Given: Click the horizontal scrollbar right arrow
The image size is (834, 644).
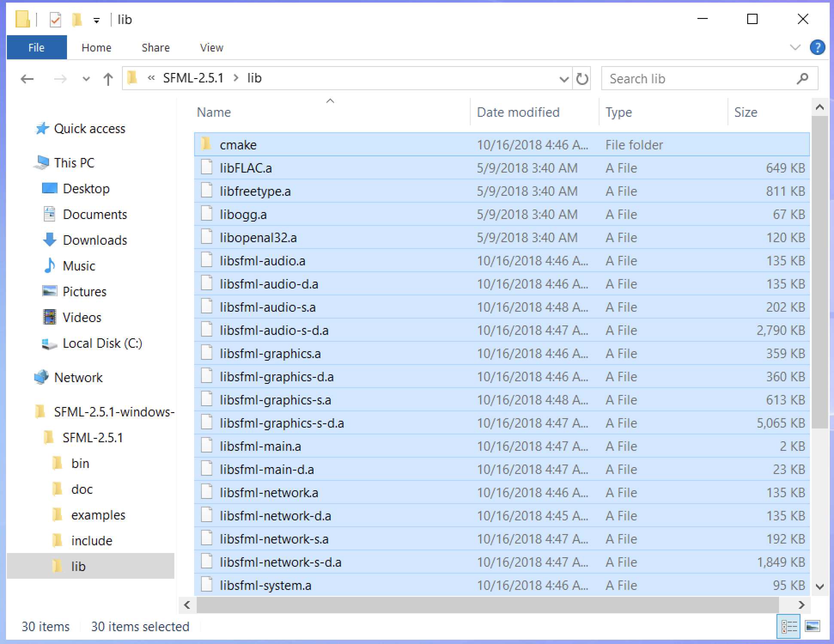Looking at the screenshot, I should [x=801, y=605].
